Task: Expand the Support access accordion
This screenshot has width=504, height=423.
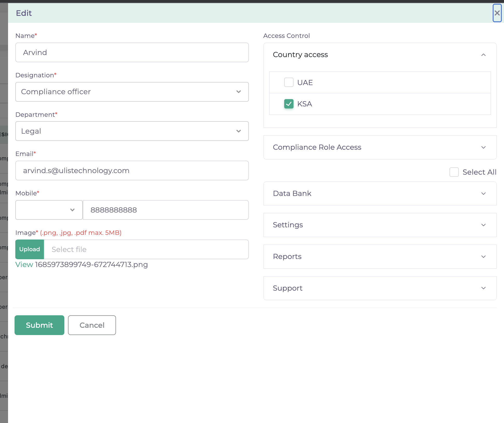Action: coord(380,288)
